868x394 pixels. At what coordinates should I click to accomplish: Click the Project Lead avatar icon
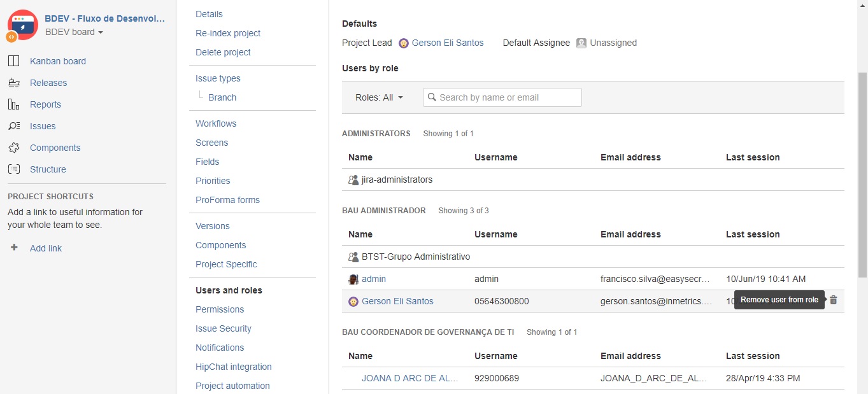(x=404, y=43)
